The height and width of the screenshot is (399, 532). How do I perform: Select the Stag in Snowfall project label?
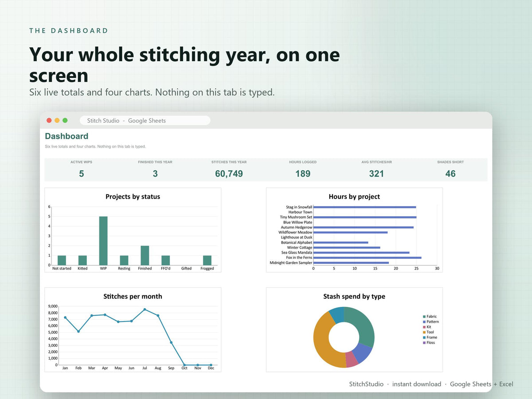[299, 207]
